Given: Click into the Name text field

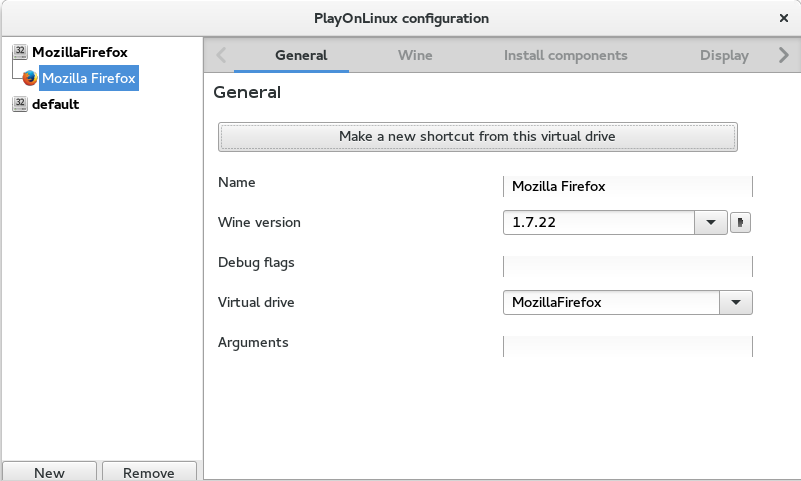Looking at the screenshot, I should pos(627,186).
